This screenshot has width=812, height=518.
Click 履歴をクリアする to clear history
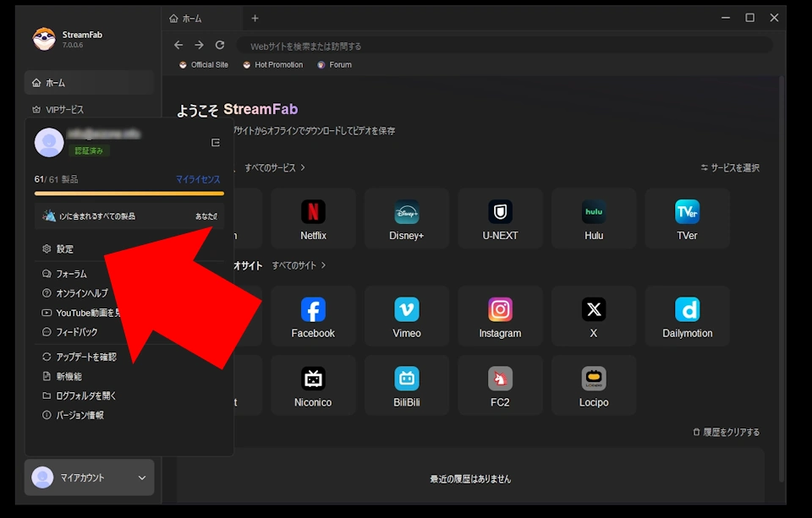pyautogui.click(x=725, y=430)
